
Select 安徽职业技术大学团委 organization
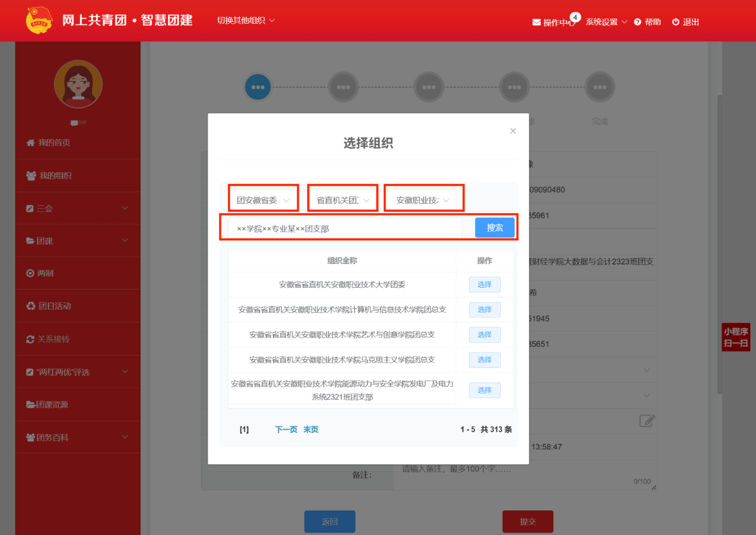tap(484, 284)
